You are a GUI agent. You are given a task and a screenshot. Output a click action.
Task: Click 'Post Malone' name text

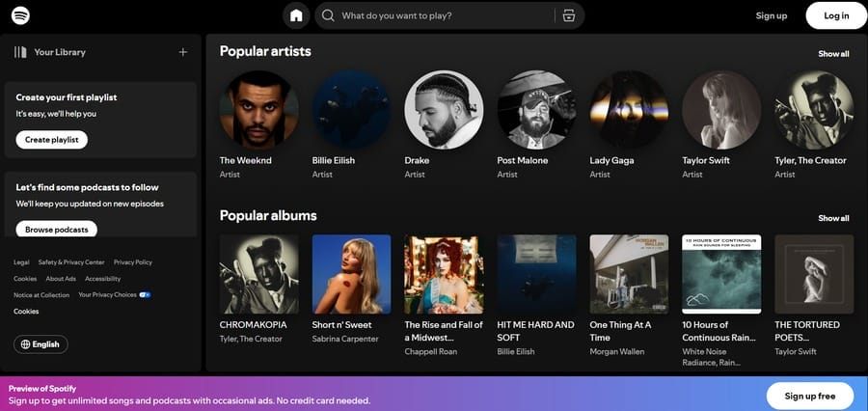523,160
